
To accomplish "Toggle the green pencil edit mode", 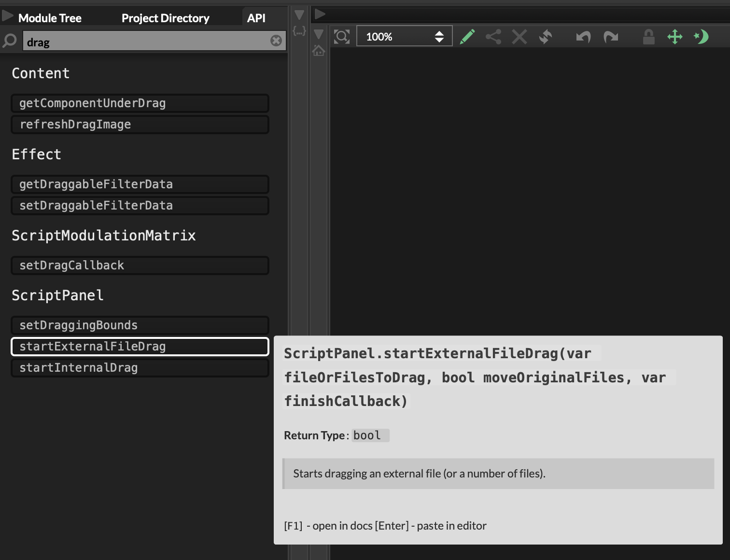I will [467, 37].
